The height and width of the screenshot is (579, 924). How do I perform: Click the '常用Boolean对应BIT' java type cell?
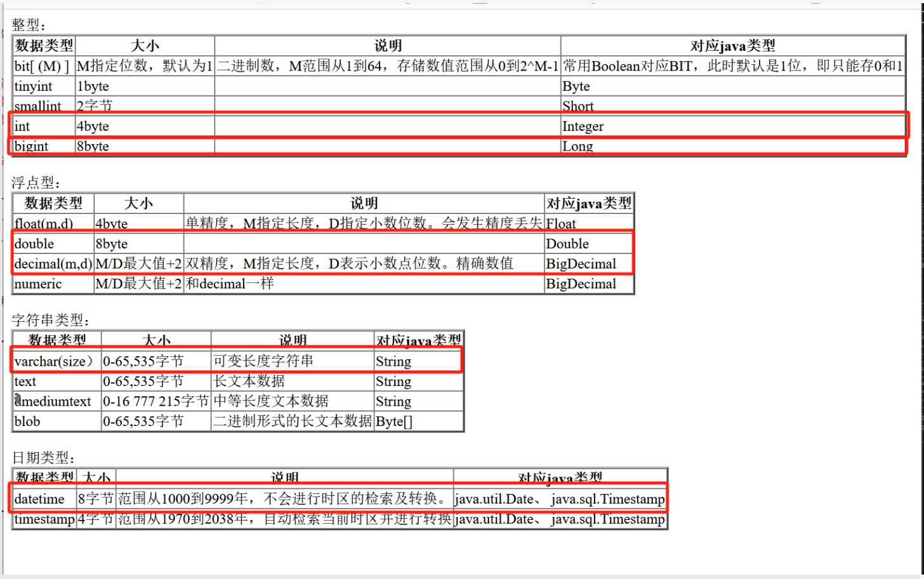click(733, 66)
